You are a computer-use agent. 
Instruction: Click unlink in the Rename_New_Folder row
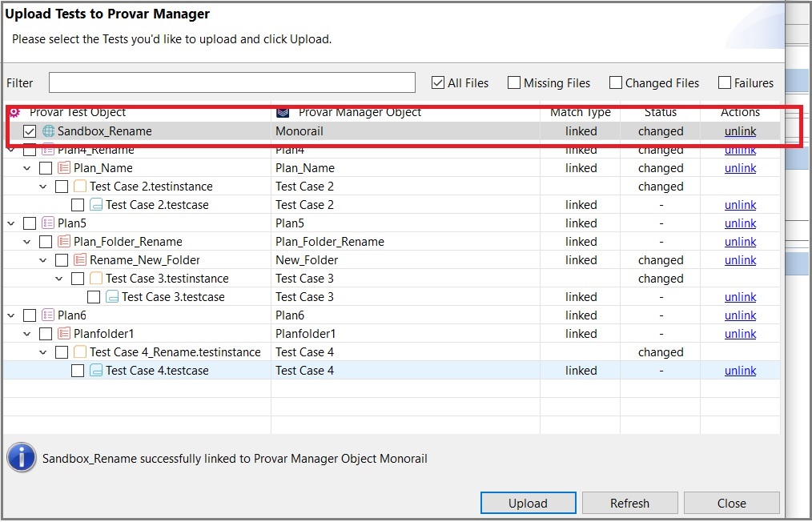pyautogui.click(x=740, y=260)
